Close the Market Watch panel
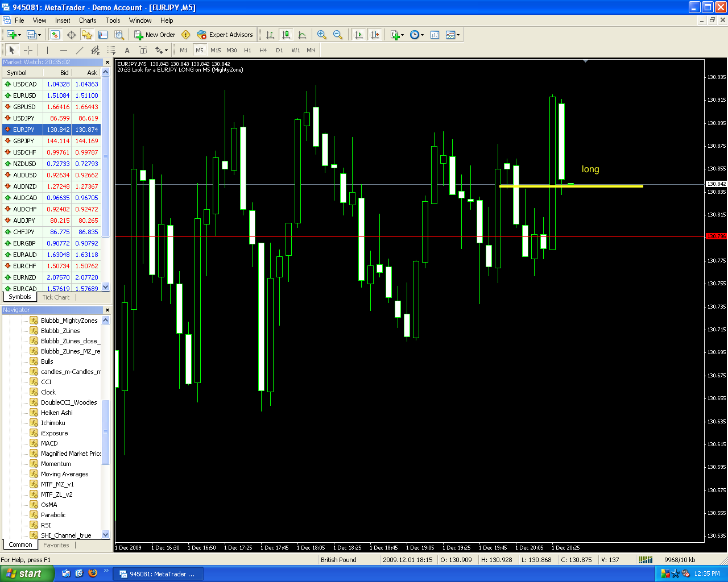This screenshot has width=728, height=582. [107, 62]
